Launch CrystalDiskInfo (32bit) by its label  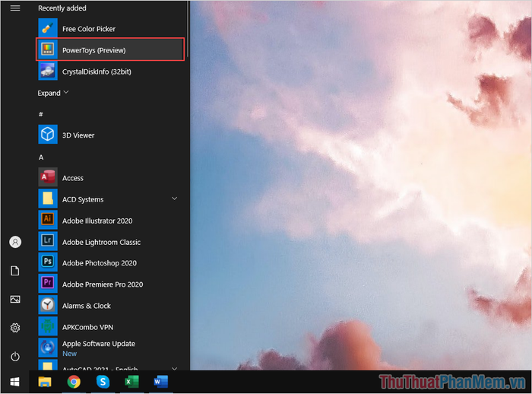click(97, 71)
